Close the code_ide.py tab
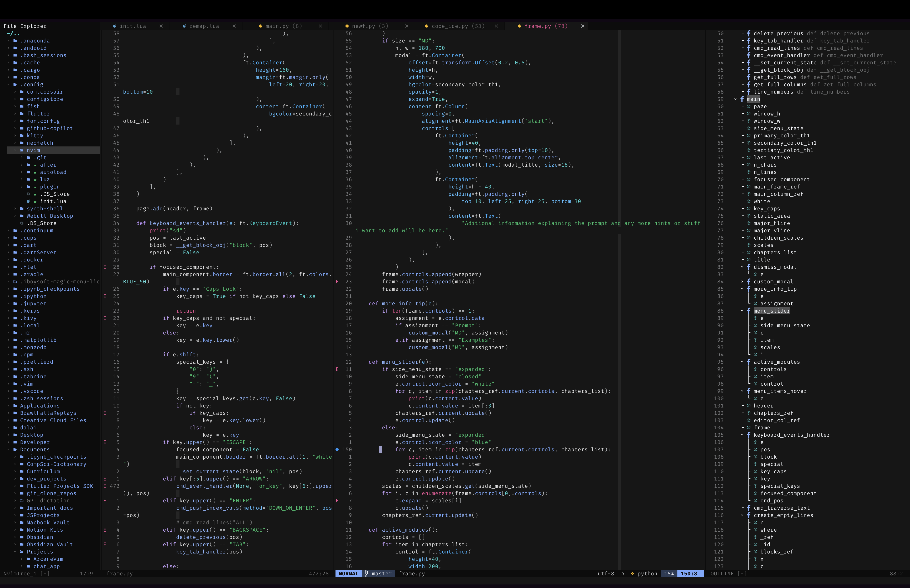 click(x=496, y=26)
